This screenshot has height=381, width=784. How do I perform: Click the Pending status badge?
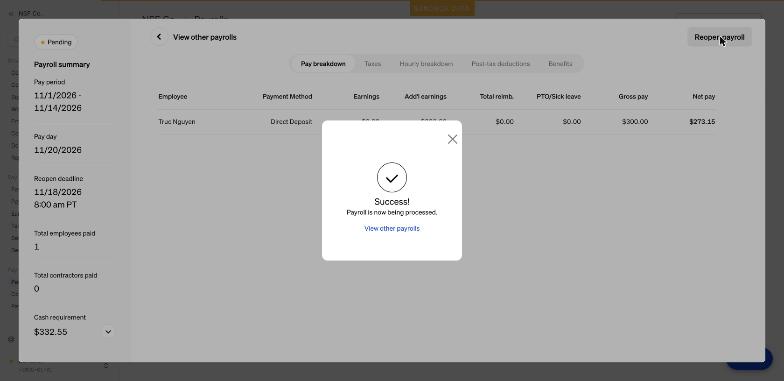56,42
